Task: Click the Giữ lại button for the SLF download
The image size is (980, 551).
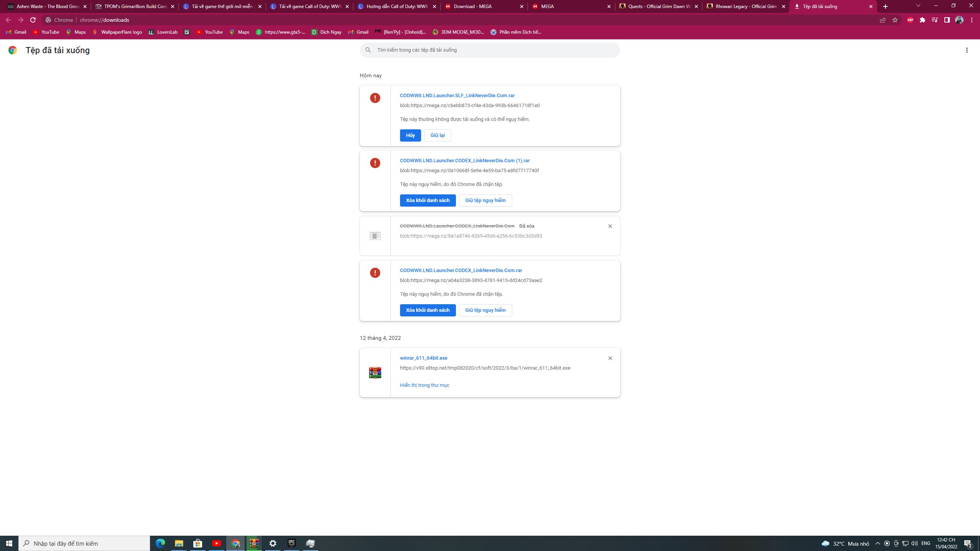Action: click(x=437, y=135)
